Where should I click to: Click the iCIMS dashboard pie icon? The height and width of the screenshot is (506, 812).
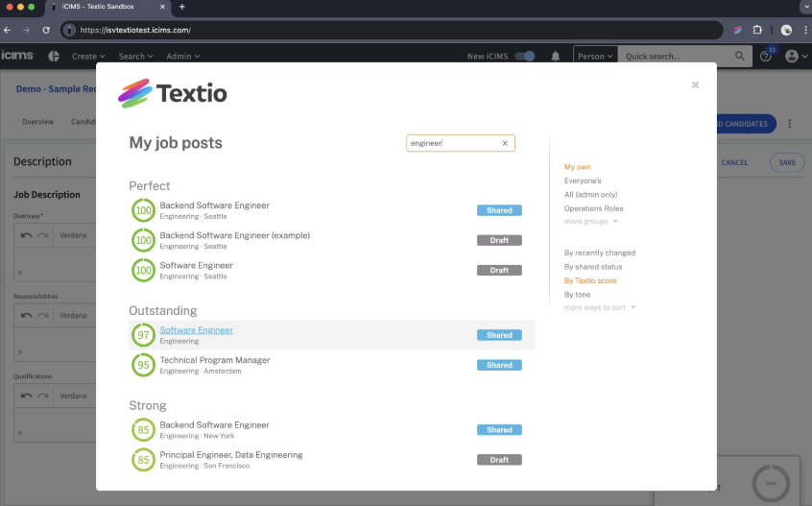(54, 56)
